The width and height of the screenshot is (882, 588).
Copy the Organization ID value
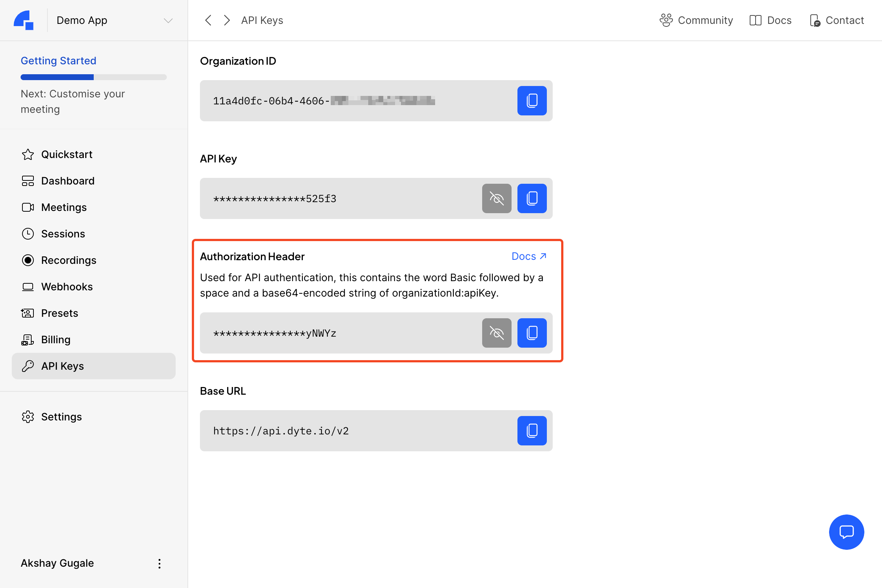coord(532,100)
